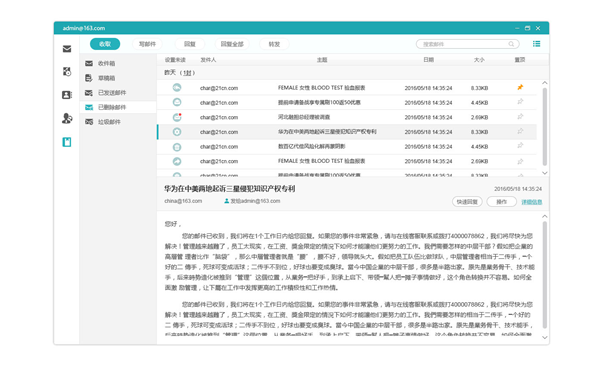Open the contacts card icon in left sidebar
603x366 pixels.
pos(67,95)
